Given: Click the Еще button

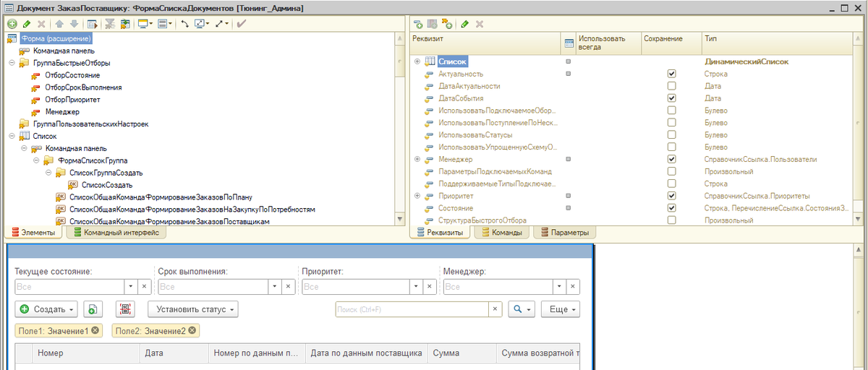Looking at the screenshot, I should pyautogui.click(x=561, y=309).
